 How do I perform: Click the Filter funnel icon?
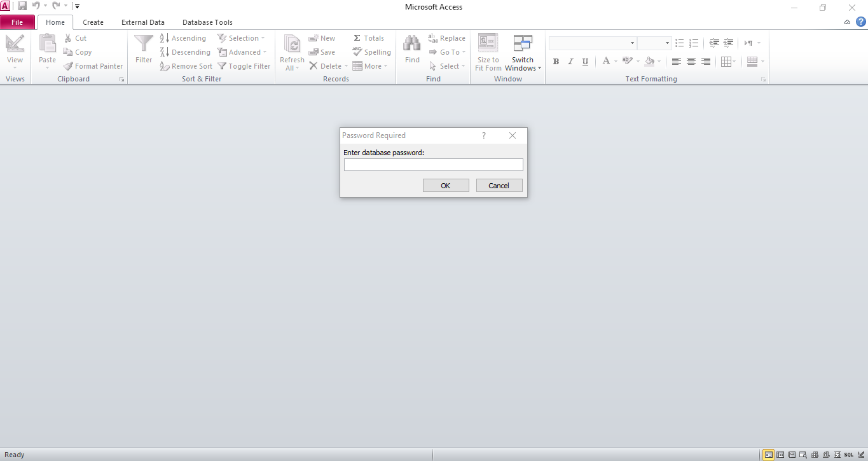pyautogui.click(x=144, y=44)
